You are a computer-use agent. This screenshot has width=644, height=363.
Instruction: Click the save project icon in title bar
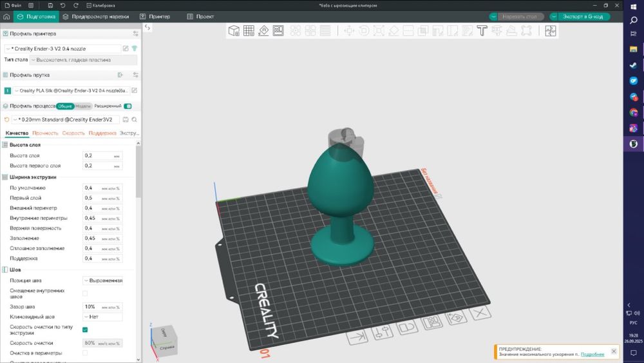(x=50, y=5)
